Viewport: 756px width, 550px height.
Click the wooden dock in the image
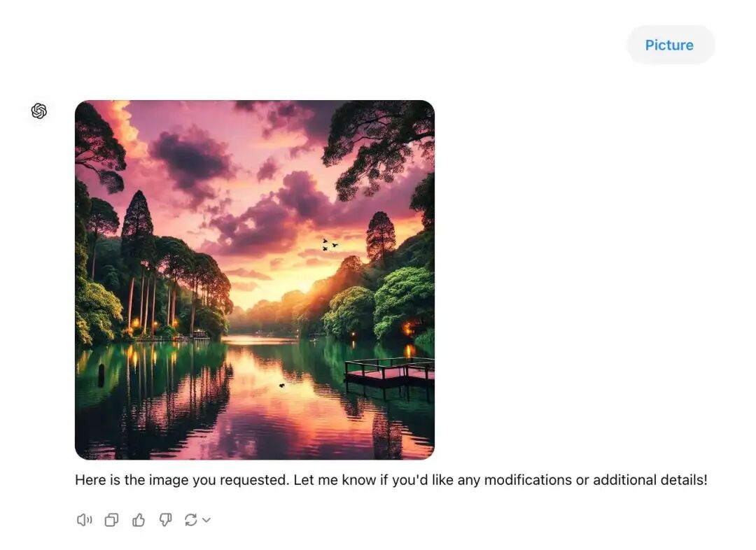coord(391,372)
